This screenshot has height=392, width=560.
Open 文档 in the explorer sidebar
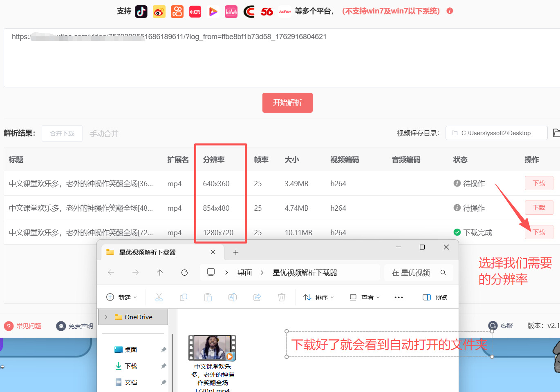point(131,382)
